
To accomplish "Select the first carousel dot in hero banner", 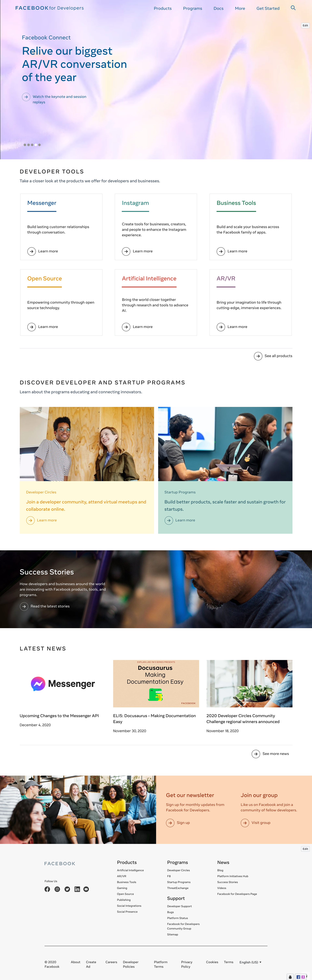I will pyautogui.click(x=25, y=145).
